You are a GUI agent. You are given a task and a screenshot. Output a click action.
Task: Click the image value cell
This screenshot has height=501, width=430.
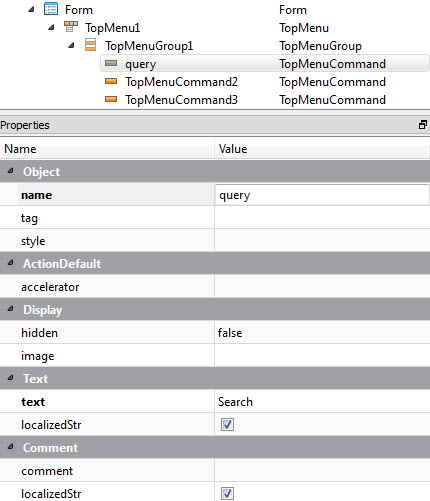coord(322,355)
